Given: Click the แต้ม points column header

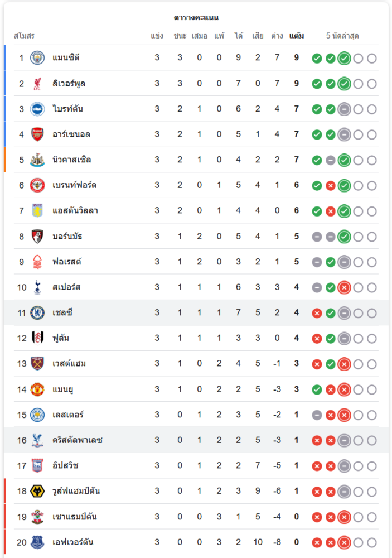Looking at the screenshot, I should click(x=297, y=36).
